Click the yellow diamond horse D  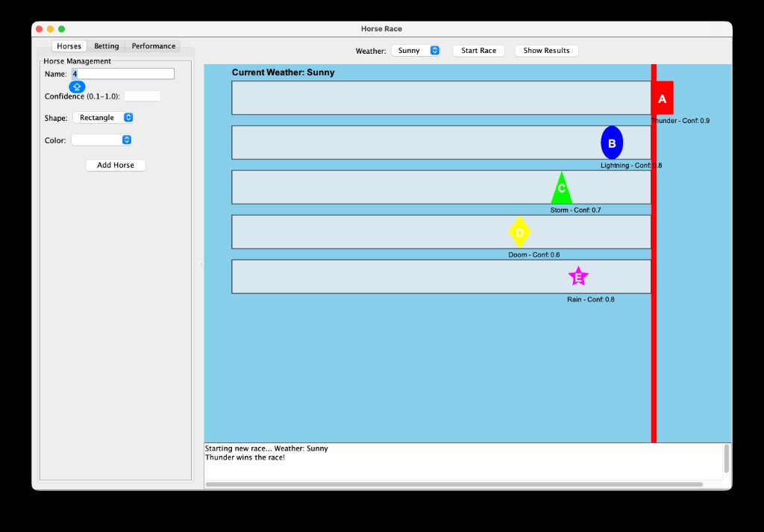(519, 232)
